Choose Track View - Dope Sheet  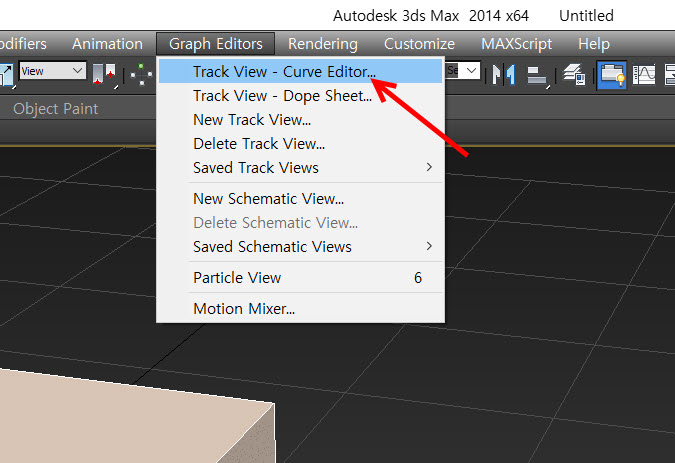pyautogui.click(x=300, y=96)
